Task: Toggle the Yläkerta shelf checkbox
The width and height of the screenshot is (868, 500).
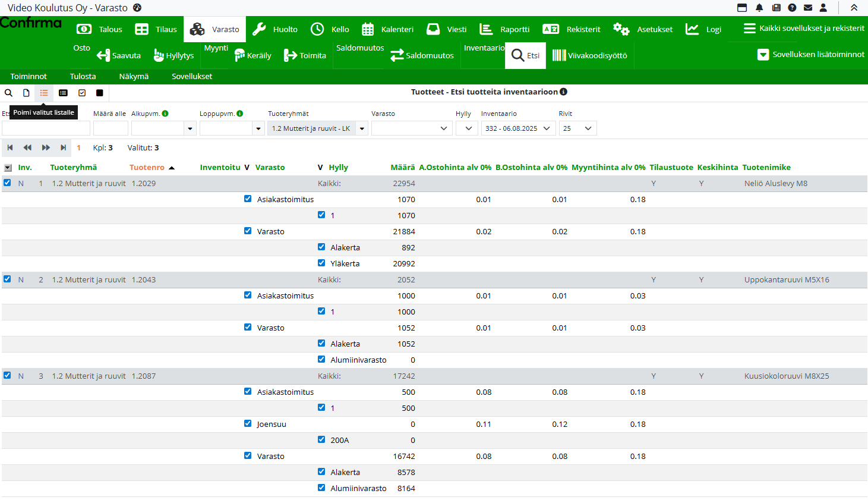Action: (321, 263)
